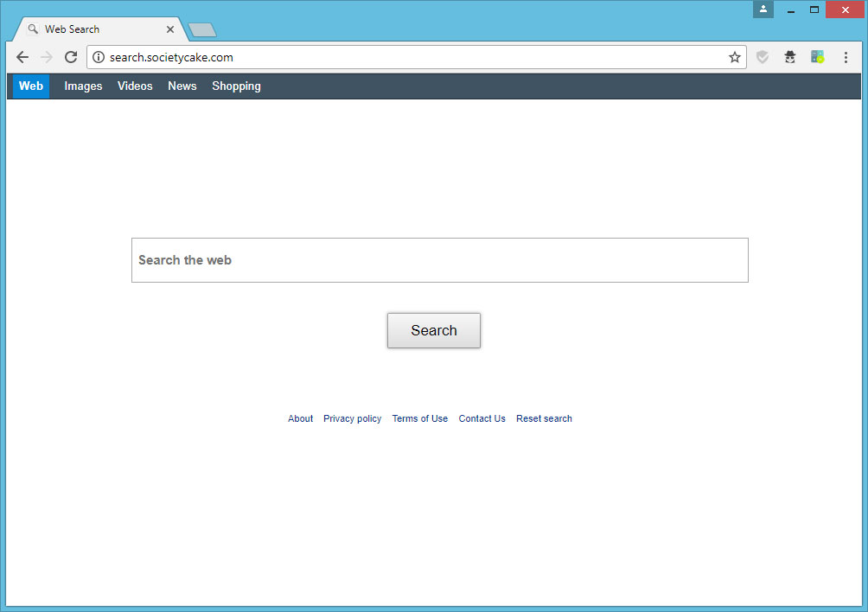Viewport: 868px width, 612px height.
Task: Open a new browser tab
Action: 202,30
